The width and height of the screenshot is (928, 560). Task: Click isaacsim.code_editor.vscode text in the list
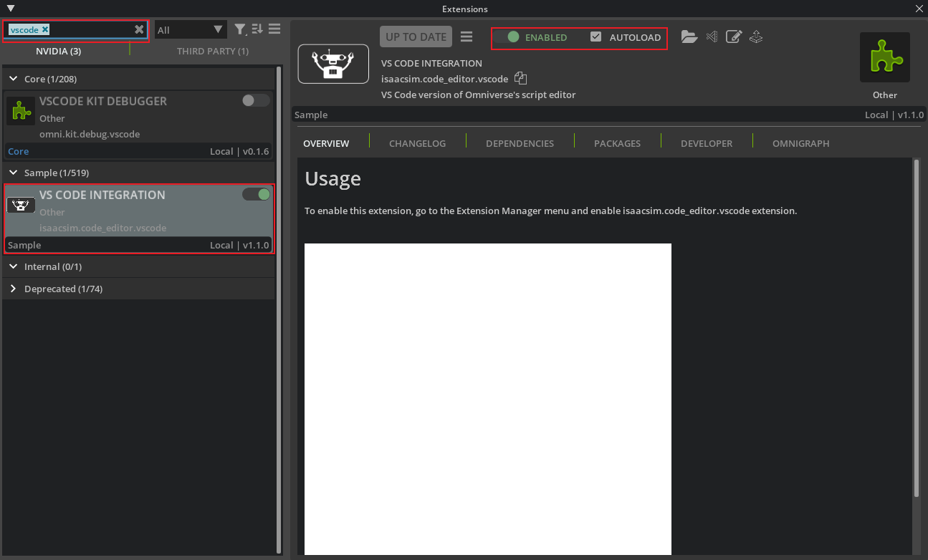[102, 228]
